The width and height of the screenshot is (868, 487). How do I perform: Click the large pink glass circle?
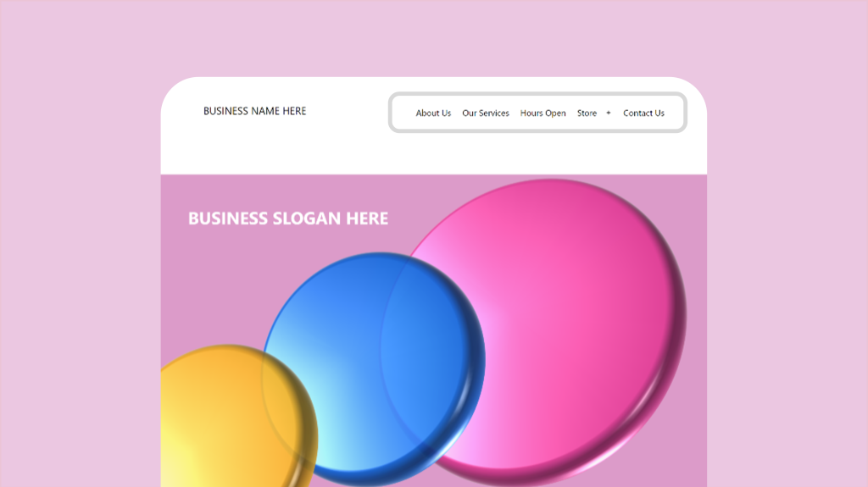[x=570, y=310]
